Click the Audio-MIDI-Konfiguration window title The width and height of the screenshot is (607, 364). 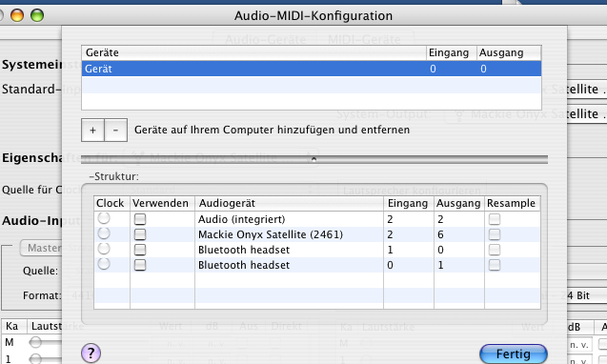(314, 16)
